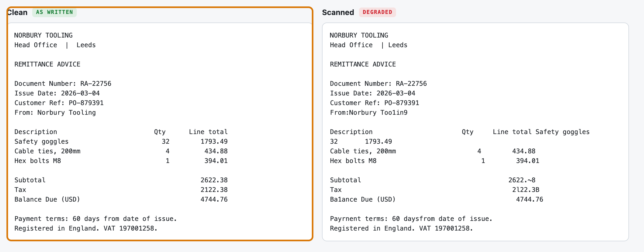Click the corrupted Subtotal value 2622.~8
Screen dimensions: 644x252
(522, 180)
